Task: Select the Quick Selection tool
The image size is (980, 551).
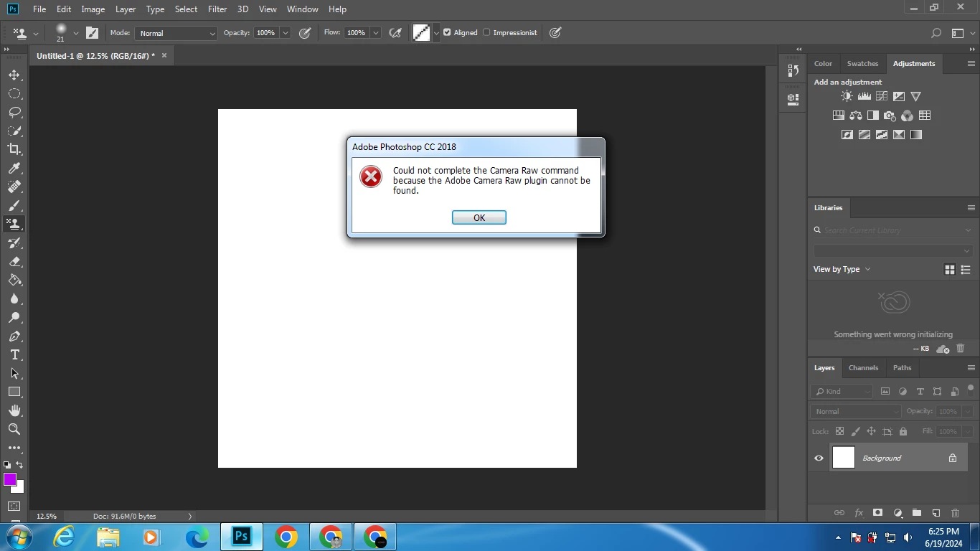Action: tap(14, 131)
